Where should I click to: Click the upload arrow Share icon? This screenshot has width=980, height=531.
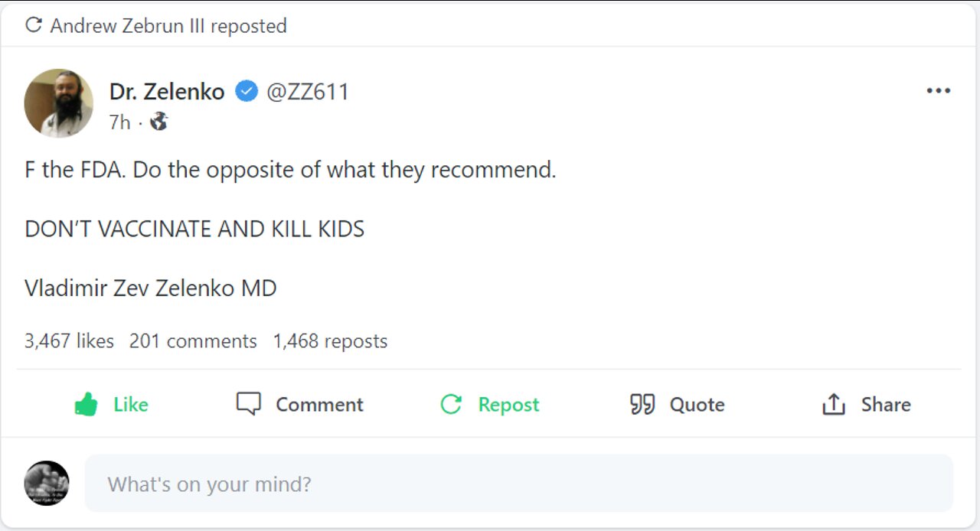834,404
